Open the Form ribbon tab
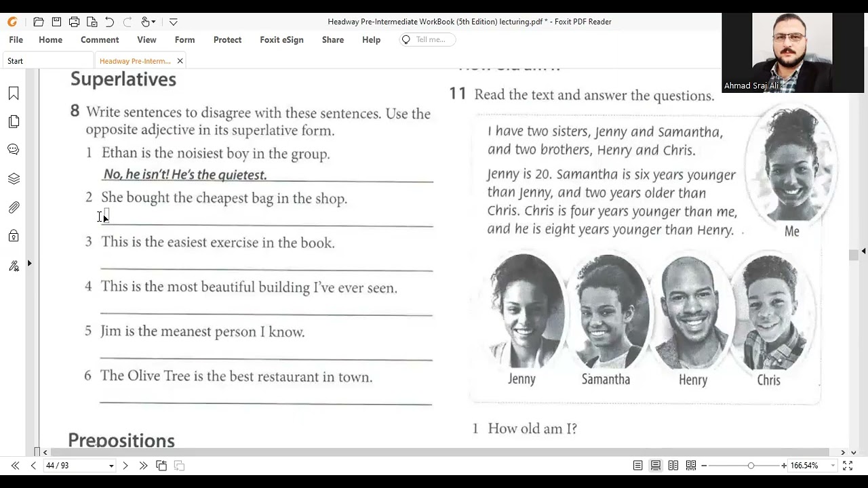 pyautogui.click(x=184, y=40)
